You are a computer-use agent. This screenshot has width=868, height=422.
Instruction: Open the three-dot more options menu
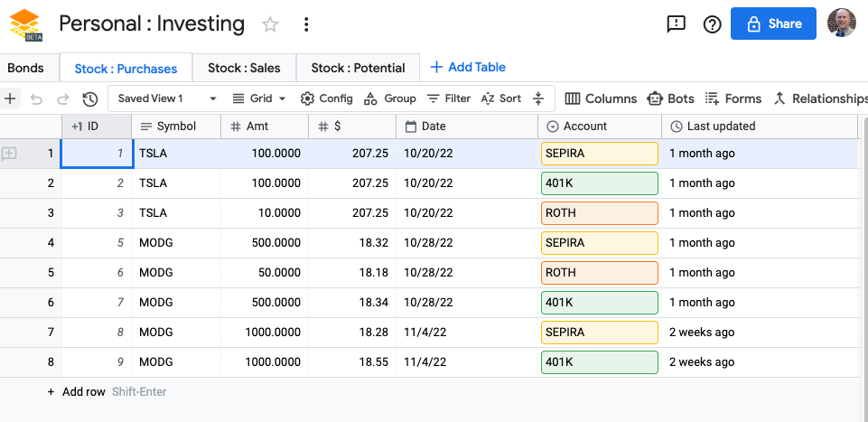306,24
